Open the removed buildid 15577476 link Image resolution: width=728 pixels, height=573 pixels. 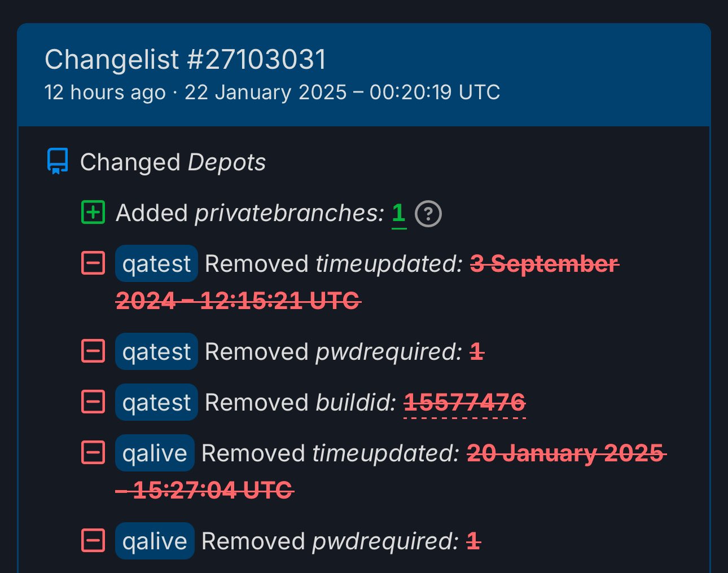click(464, 403)
